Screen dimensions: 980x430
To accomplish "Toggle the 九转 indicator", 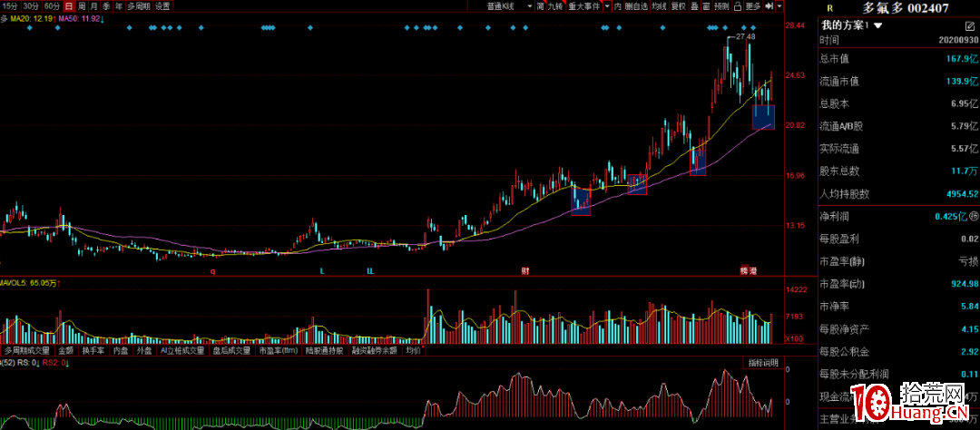I will (554, 6).
